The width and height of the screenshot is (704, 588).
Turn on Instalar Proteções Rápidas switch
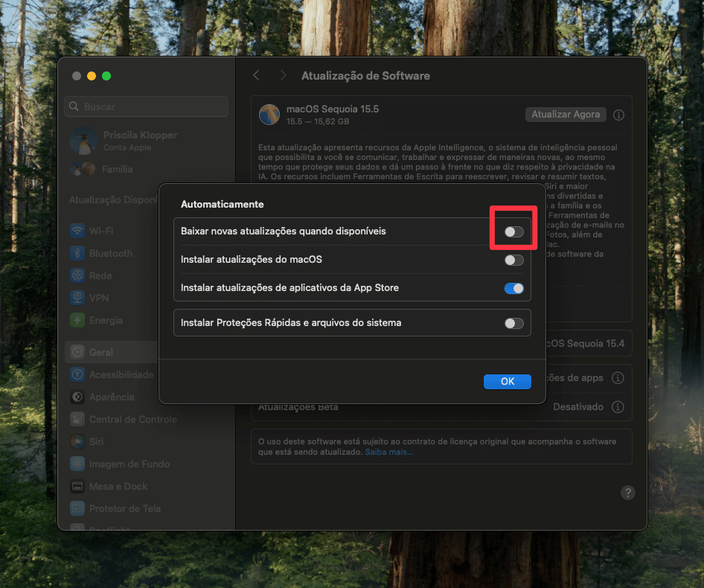(x=514, y=324)
